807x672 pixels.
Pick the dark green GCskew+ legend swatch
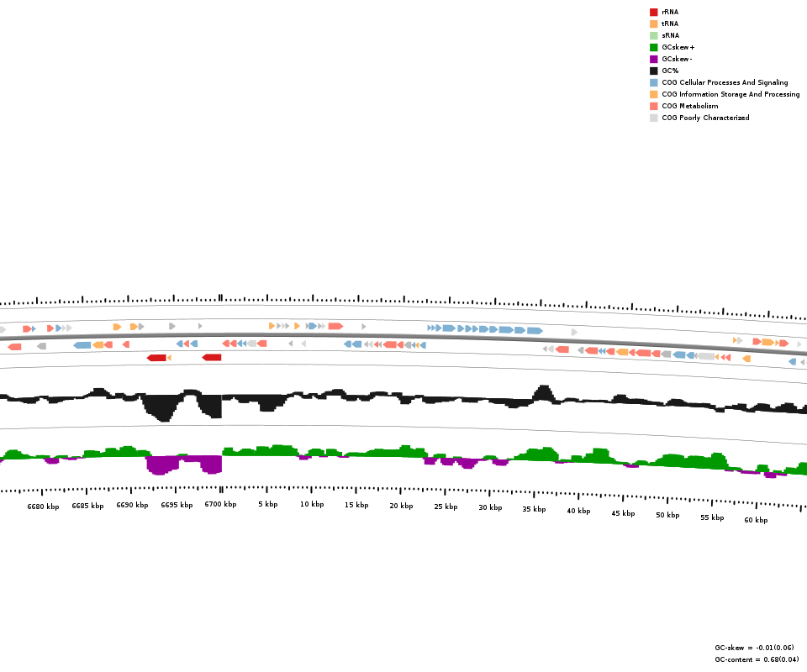653,47
